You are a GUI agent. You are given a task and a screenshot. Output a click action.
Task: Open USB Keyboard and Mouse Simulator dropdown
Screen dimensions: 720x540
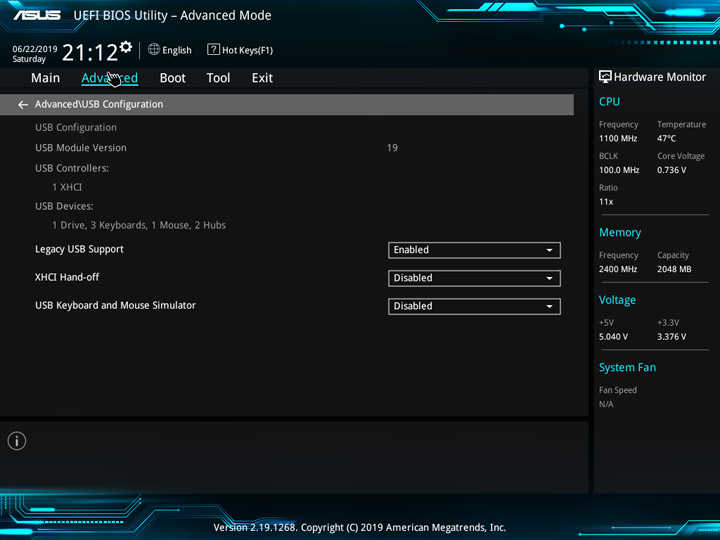click(x=474, y=306)
